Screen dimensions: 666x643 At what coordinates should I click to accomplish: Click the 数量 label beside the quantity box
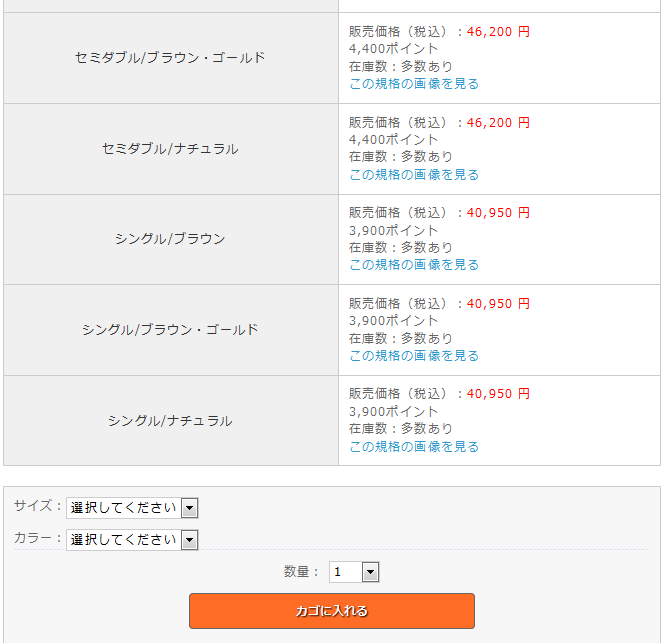coord(301,572)
